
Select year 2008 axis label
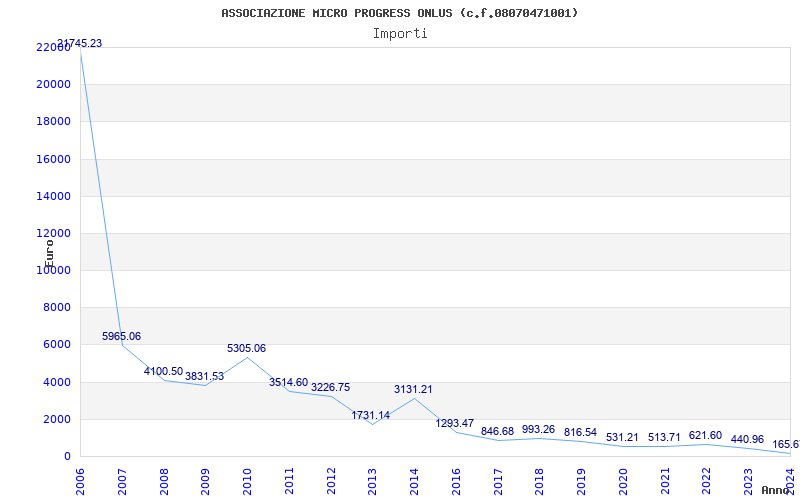pos(164,482)
